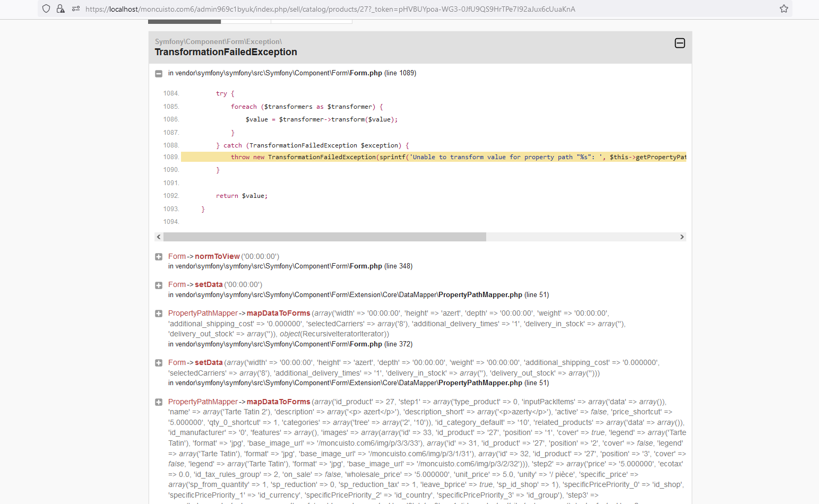This screenshot has height=504, width=819.
Task: Click the shield tracking protection icon
Action: 46,8
